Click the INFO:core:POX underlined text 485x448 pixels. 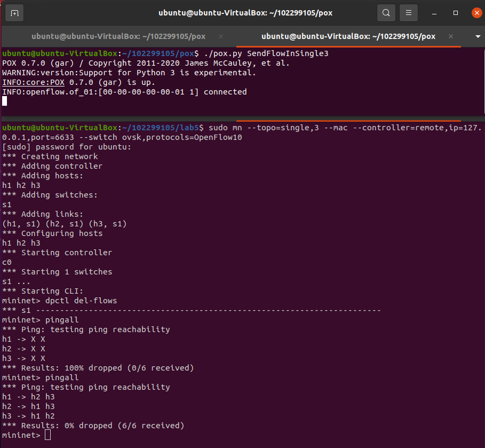(34, 82)
